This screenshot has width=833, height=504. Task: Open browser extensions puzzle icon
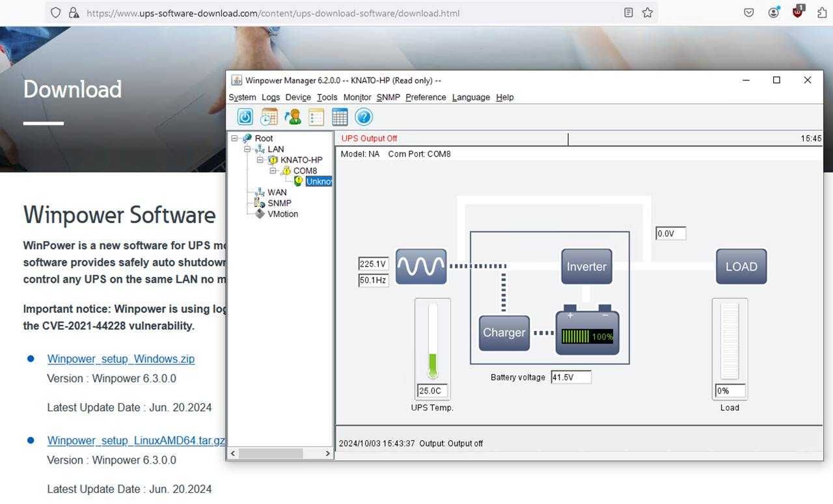coord(823,12)
